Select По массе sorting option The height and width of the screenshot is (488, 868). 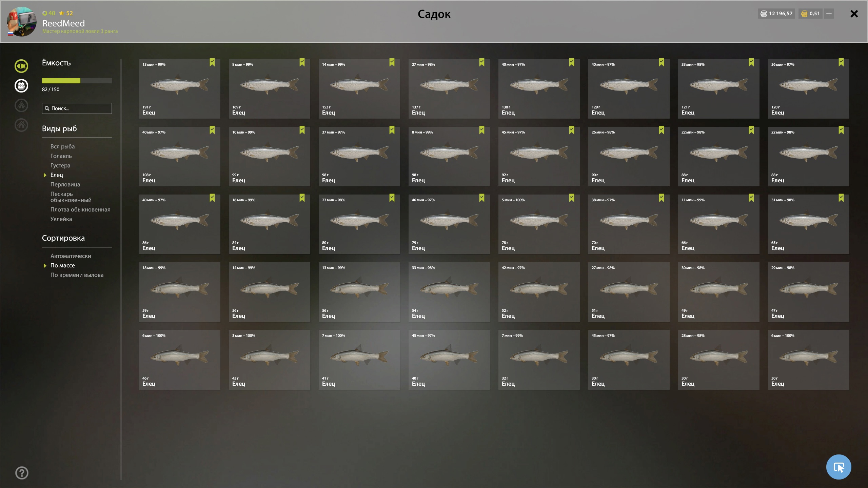63,265
